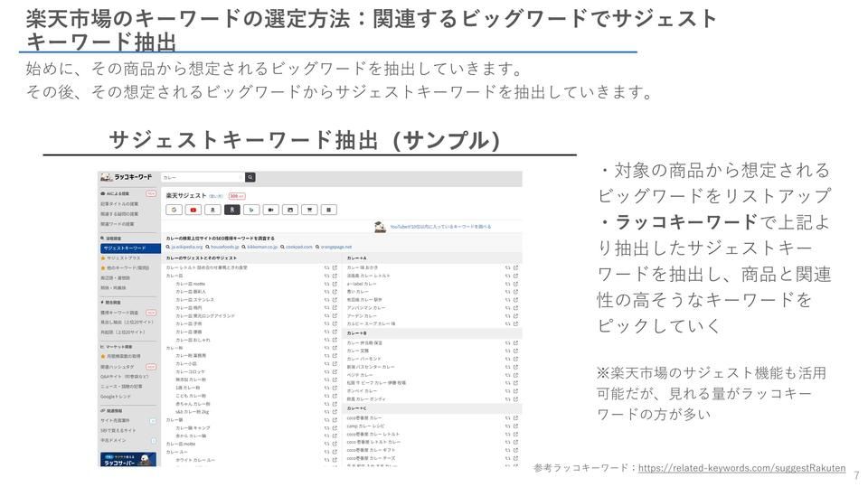This screenshot has width=868, height=487.
Task: Open external link icon for カレー皿 ステンレス
Action: (335, 299)
